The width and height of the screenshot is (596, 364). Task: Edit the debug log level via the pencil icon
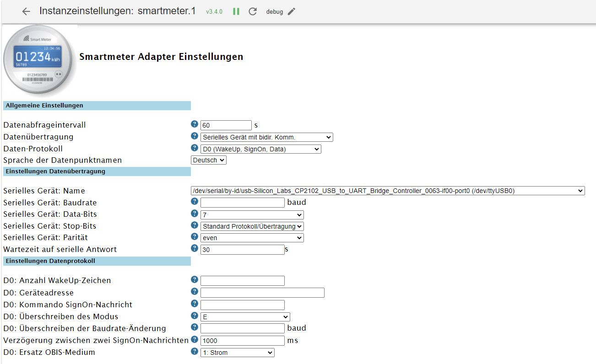click(292, 11)
